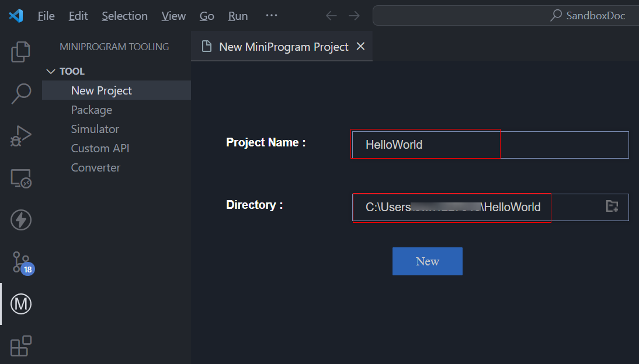Screen dimensions: 639x364
Task: Browse for folder in Directory field
Action: [x=612, y=206]
